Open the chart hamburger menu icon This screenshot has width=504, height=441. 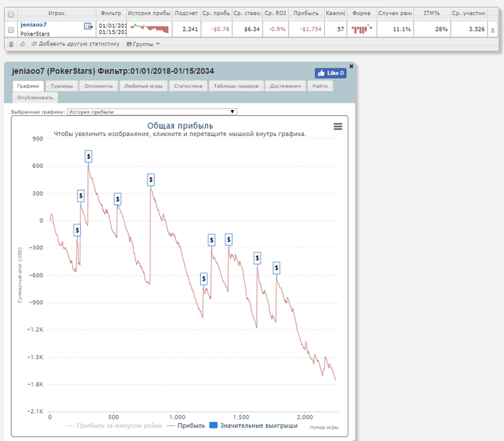tap(338, 127)
